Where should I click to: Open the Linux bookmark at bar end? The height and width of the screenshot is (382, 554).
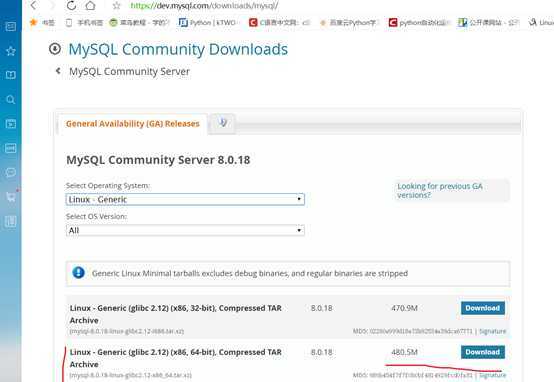[541, 23]
